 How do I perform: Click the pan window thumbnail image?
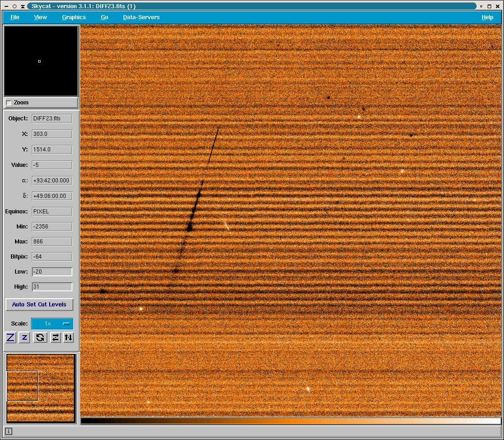[41, 388]
